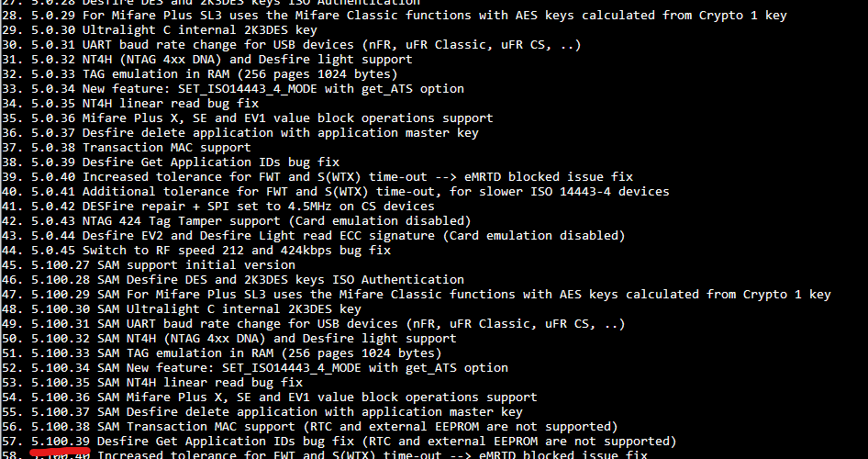868x459 pixels.
Task: Click the 5.0.43 NTAG 424 Tag Tamper support line
Action: [237, 221]
